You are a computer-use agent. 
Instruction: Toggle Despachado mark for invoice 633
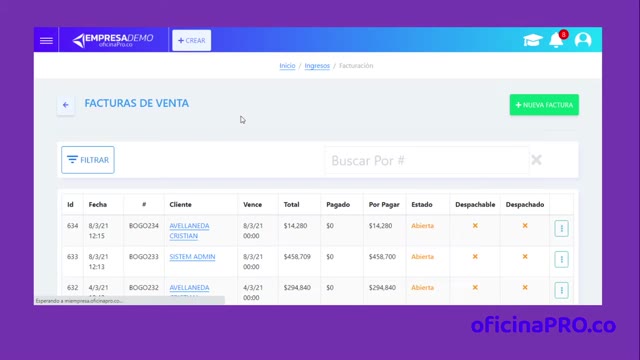(525, 257)
